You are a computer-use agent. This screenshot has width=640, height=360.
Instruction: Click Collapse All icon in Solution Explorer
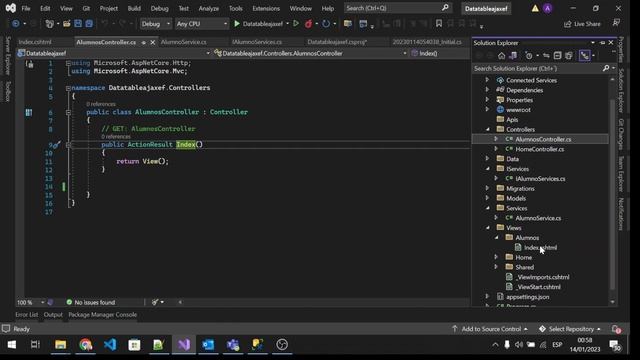pyautogui.click(x=557, y=56)
